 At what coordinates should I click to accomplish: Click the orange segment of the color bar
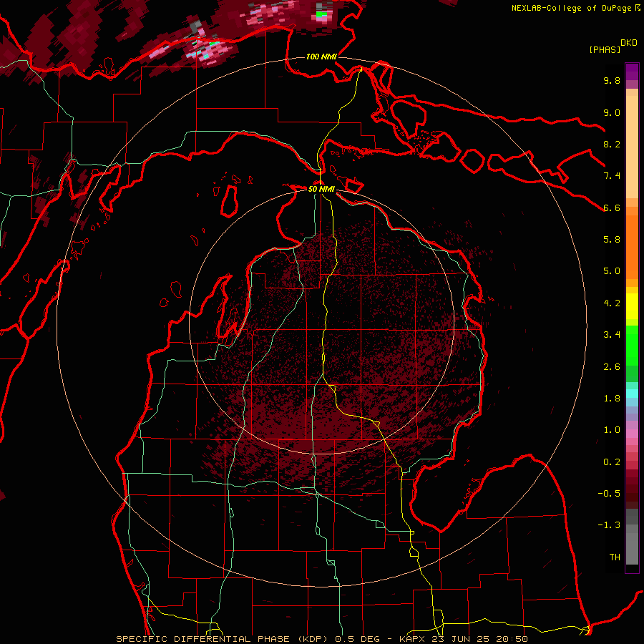(632, 246)
